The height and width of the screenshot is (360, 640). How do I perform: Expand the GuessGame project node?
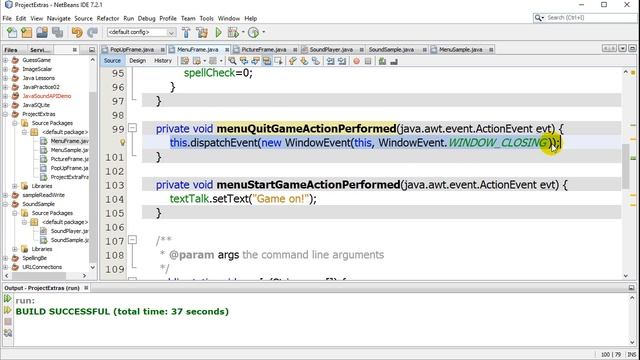click(x=6, y=60)
